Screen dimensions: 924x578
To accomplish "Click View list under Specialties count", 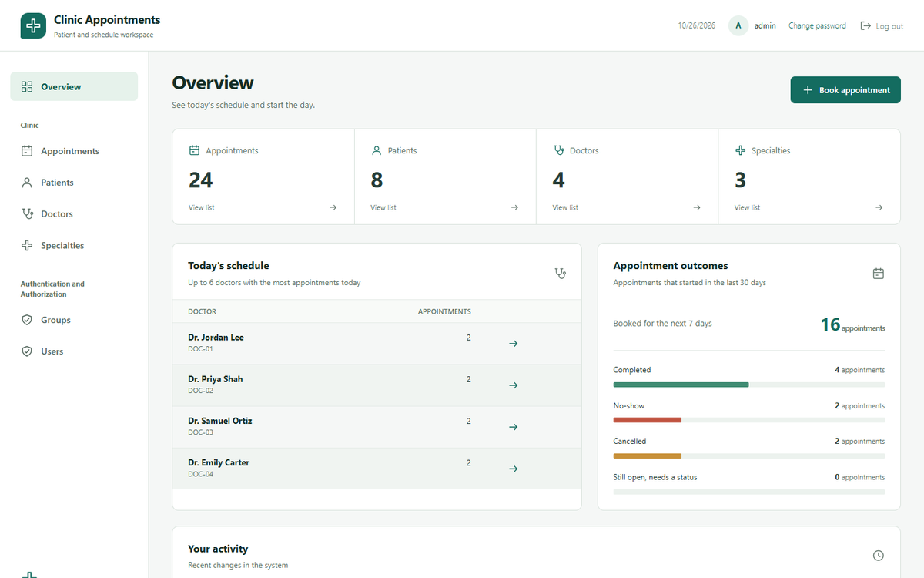I will click(x=747, y=207).
